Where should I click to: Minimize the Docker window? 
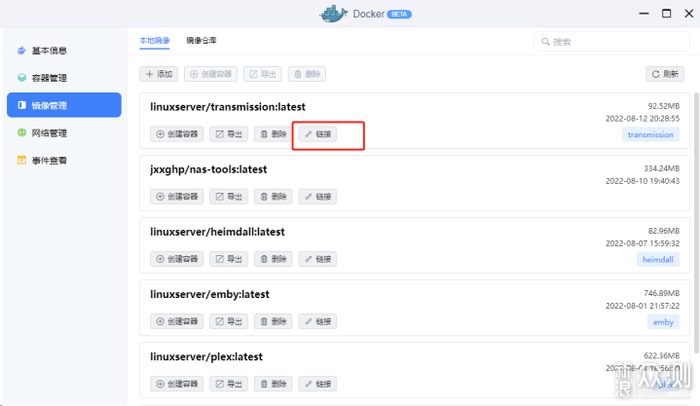(644, 13)
